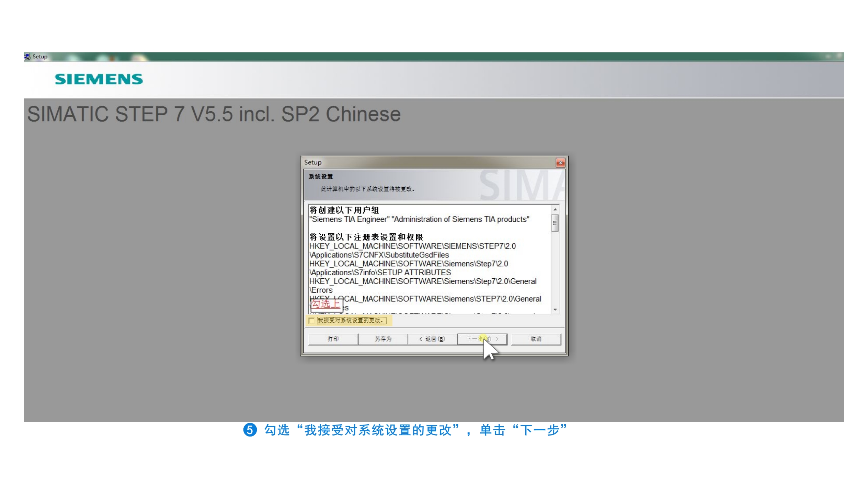Click the Setup window icon in title bar
The image size is (868, 488).
[27, 57]
